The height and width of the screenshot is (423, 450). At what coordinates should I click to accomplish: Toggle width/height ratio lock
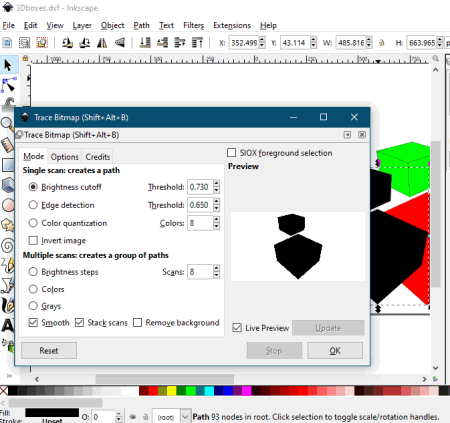382,43
